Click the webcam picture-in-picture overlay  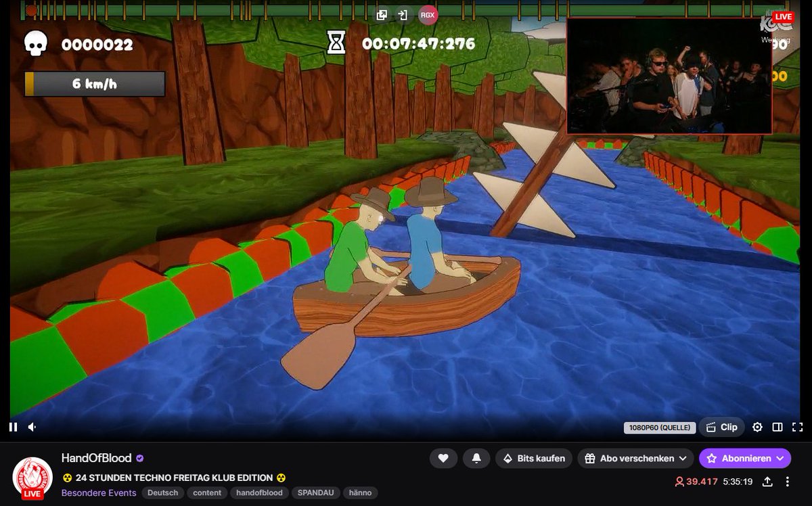[x=669, y=76]
